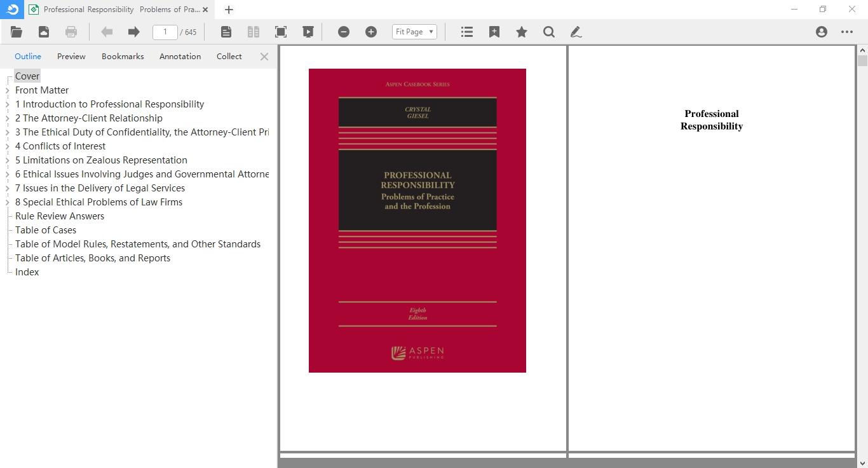Image resolution: width=868 pixels, height=468 pixels.
Task: Click the app logo icon in title bar
Action: pos(12,9)
